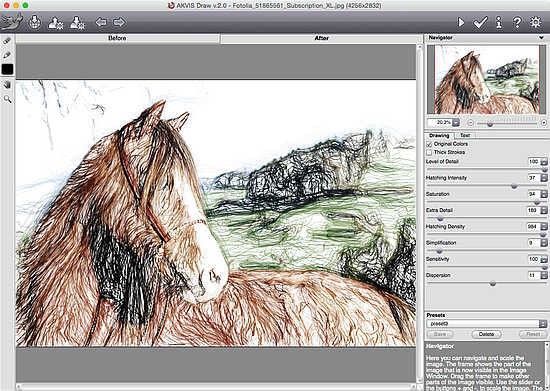Click the Hatching Intensity slider handle
This screenshot has height=391, width=550.
pos(514,186)
